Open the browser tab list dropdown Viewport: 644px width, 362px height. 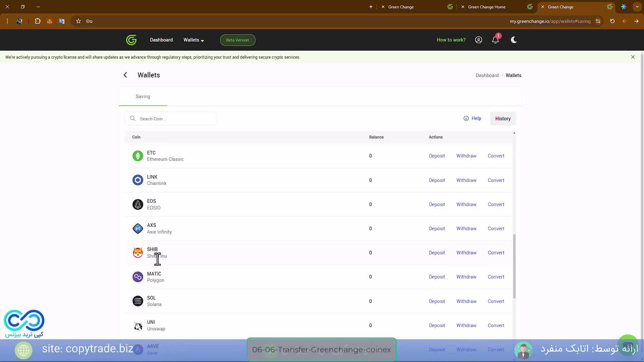coord(637,7)
